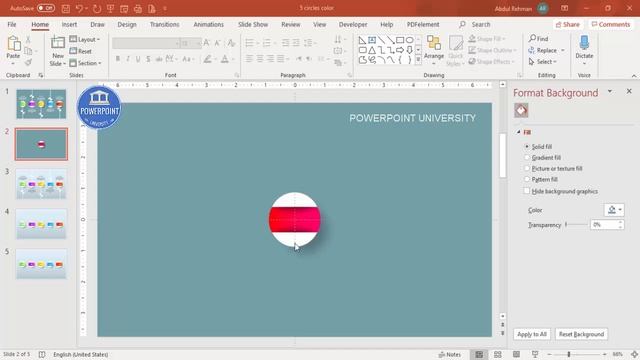640x360 pixels.
Task: Open the Shape Effects dropdown
Action: coord(491,62)
